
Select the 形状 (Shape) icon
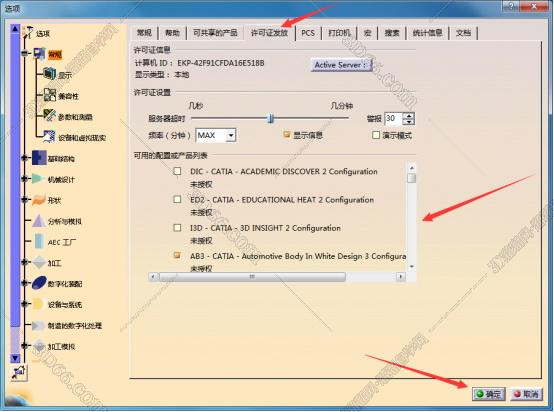39,200
